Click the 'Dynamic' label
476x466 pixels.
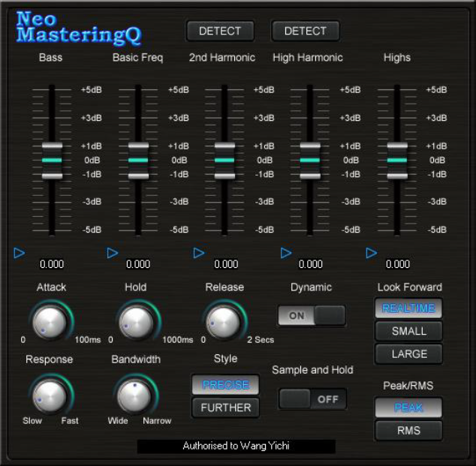311,287
